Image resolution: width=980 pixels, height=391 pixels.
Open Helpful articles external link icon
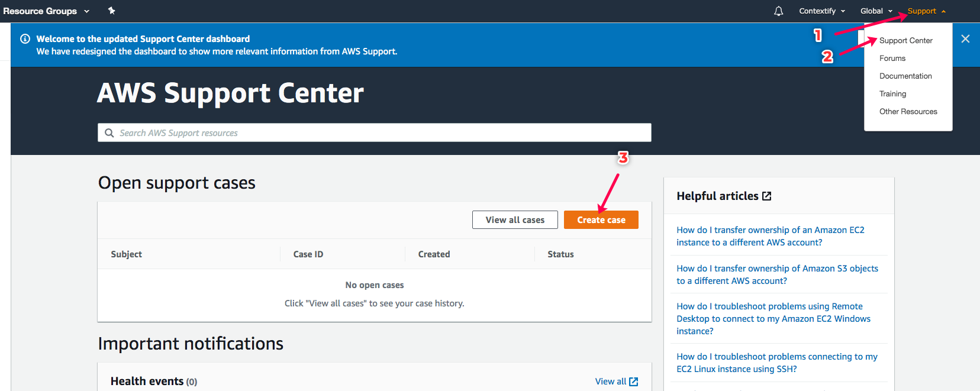click(767, 196)
